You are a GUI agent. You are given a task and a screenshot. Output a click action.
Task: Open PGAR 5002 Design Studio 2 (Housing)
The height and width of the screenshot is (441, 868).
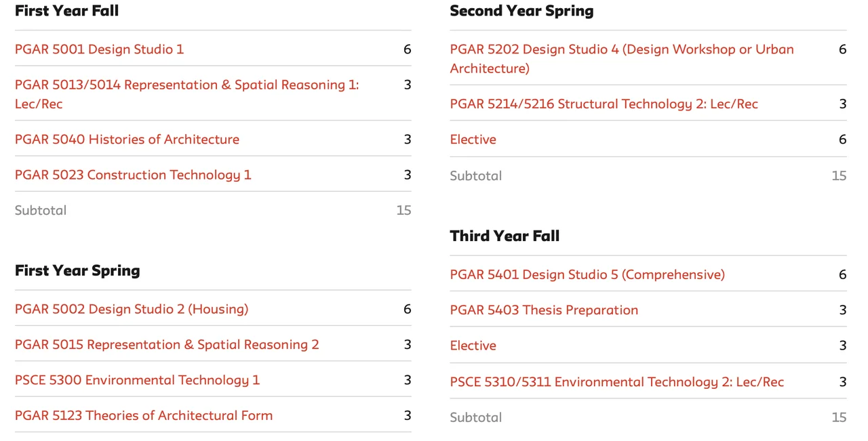coord(132,310)
